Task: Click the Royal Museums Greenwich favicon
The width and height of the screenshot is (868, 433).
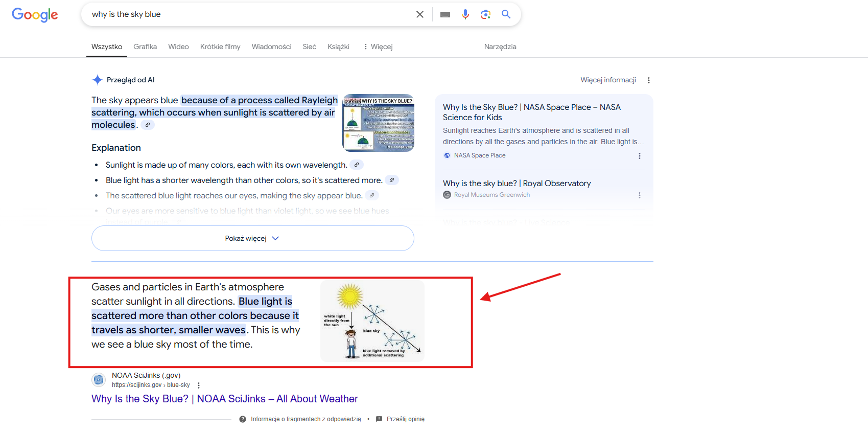Action: [447, 195]
